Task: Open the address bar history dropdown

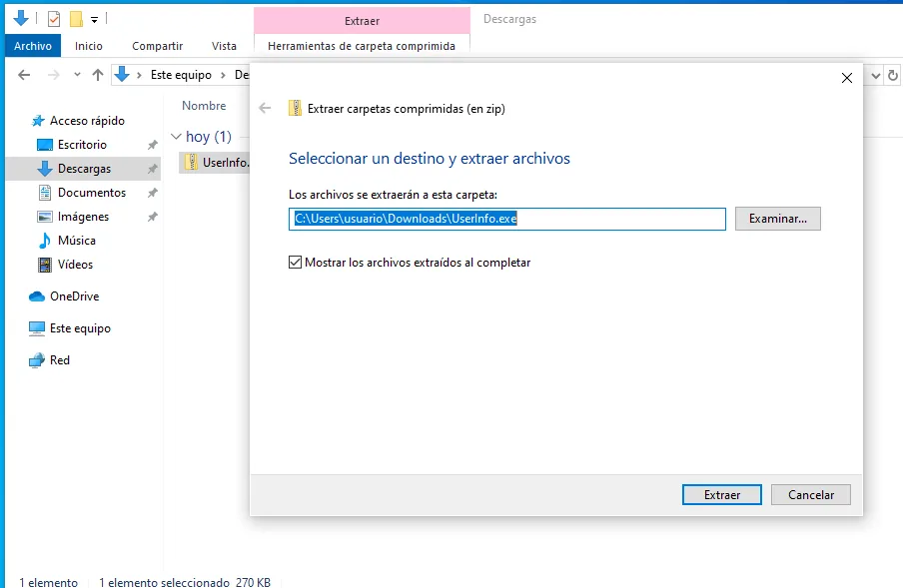Action: click(875, 75)
